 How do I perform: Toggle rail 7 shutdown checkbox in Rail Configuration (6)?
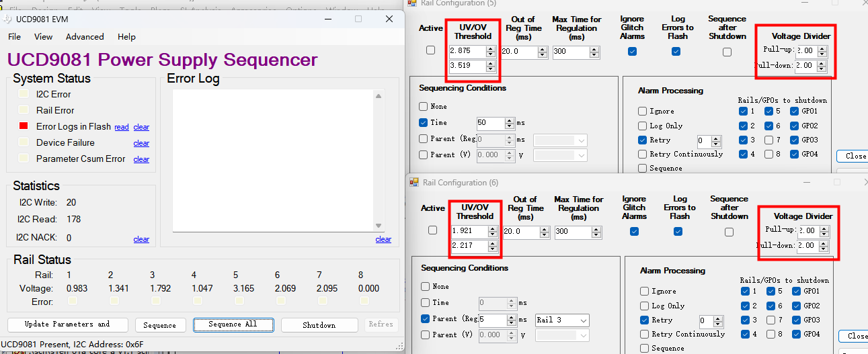[771, 320]
